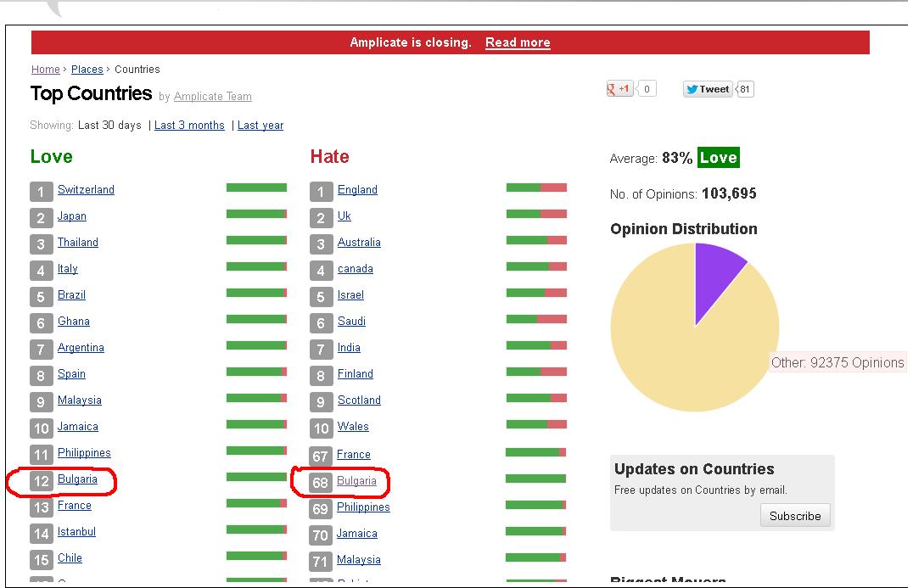Navigate to Places breadcrumb
Image resolution: width=913 pixels, height=588 pixels.
(87, 70)
